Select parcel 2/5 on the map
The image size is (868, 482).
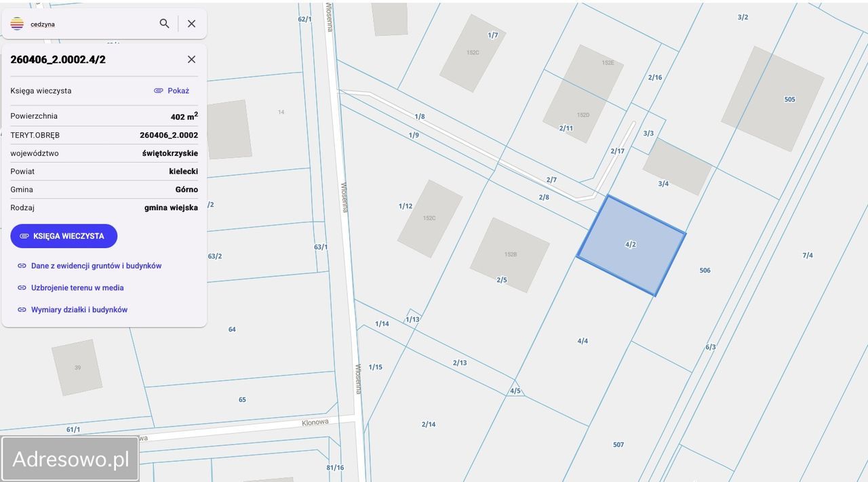pyautogui.click(x=502, y=280)
